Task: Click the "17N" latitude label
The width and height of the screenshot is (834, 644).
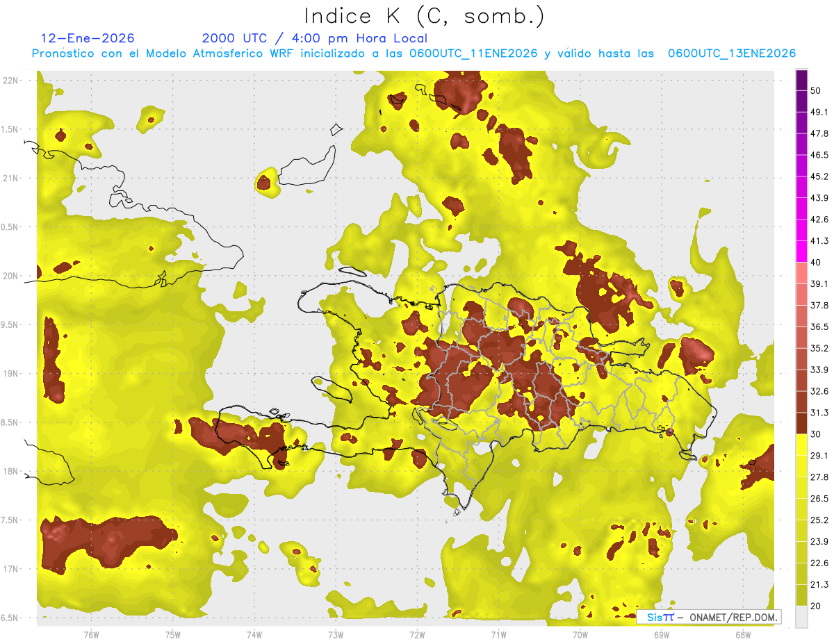Action: (10, 569)
